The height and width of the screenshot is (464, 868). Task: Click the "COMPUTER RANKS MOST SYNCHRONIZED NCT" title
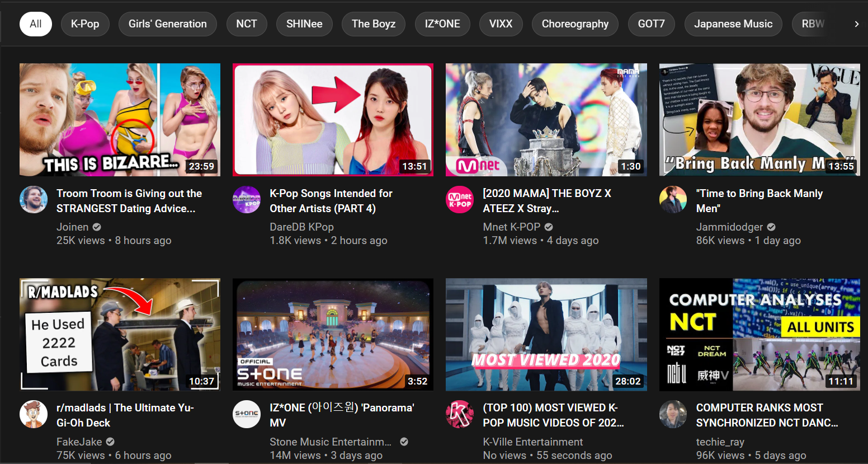[767, 415]
